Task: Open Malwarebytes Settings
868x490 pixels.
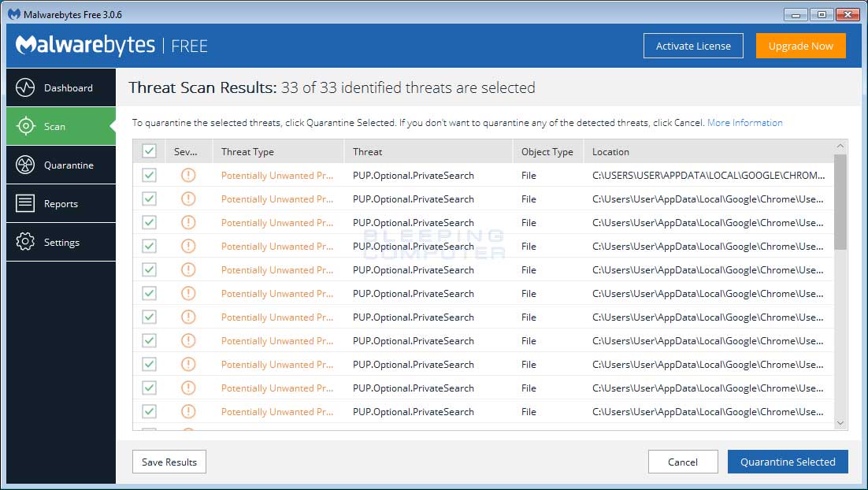Action: 61,242
